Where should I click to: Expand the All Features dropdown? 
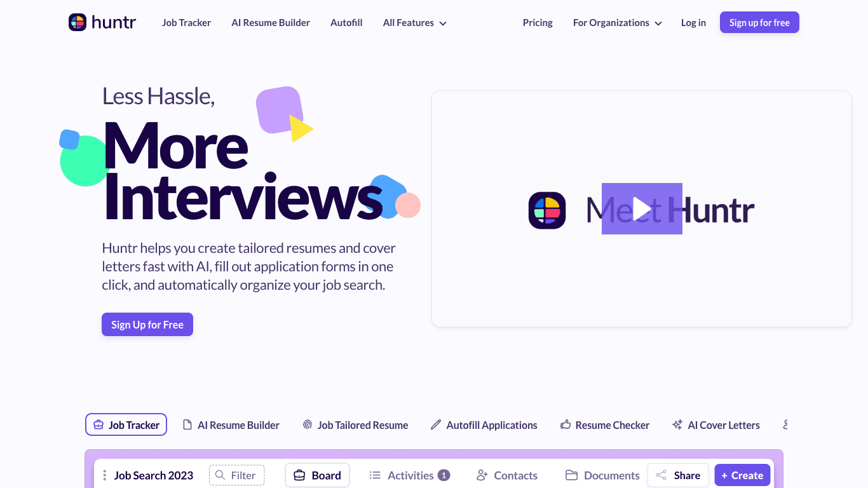coord(415,23)
